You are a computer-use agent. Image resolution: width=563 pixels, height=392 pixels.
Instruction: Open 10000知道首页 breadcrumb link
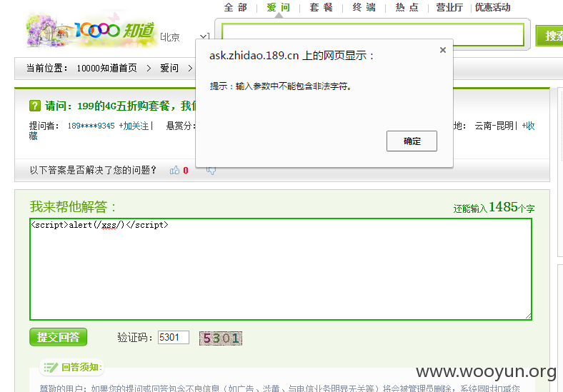[x=107, y=69]
